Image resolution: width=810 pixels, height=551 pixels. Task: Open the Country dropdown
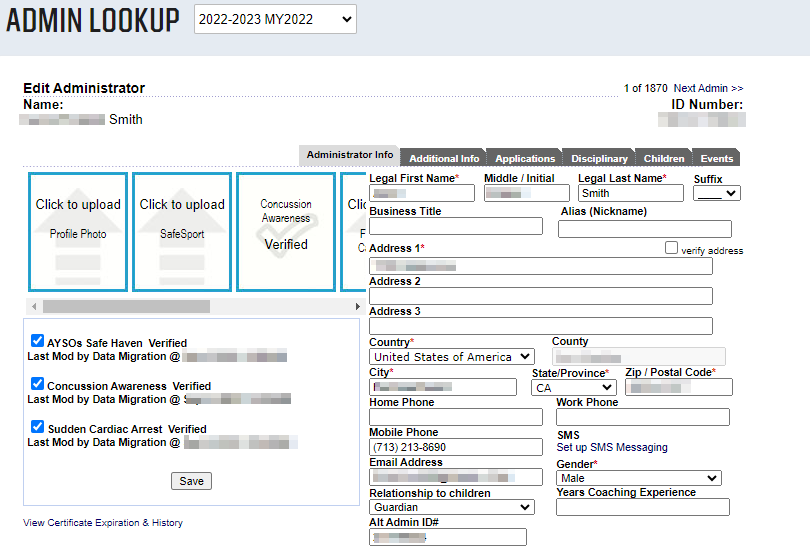pyautogui.click(x=452, y=356)
